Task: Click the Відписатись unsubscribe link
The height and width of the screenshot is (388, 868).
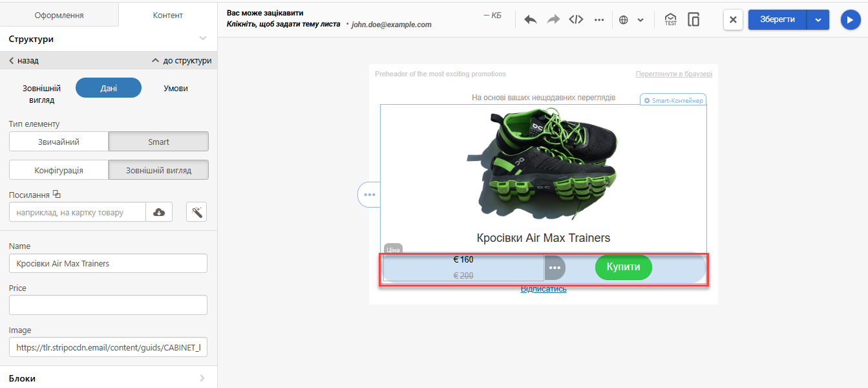Action: click(x=544, y=288)
